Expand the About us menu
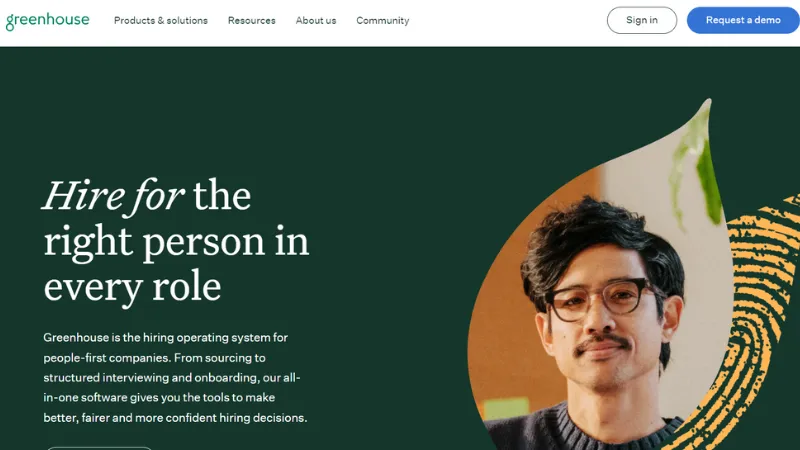The width and height of the screenshot is (800, 450). click(316, 20)
